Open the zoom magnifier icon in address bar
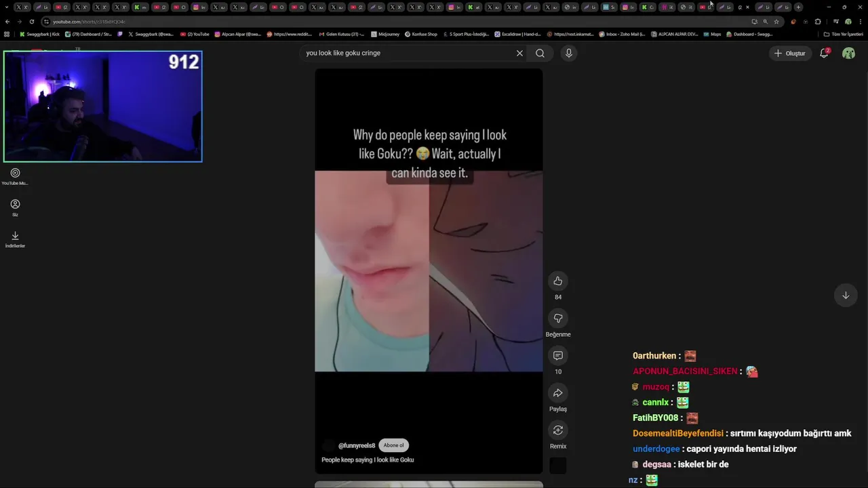 (x=765, y=22)
